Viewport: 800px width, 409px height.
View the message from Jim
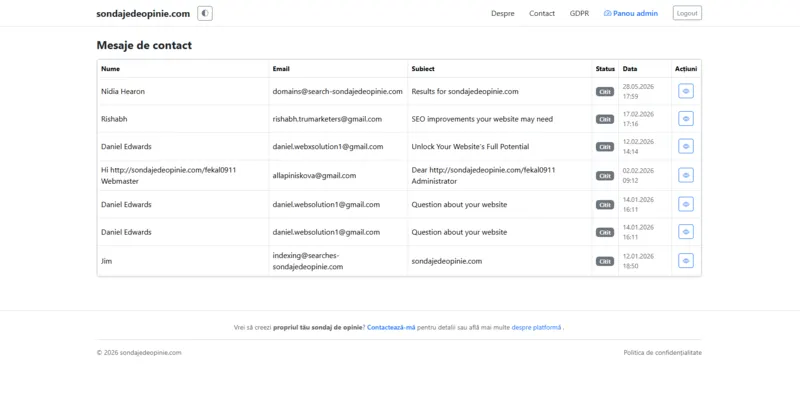(x=686, y=261)
